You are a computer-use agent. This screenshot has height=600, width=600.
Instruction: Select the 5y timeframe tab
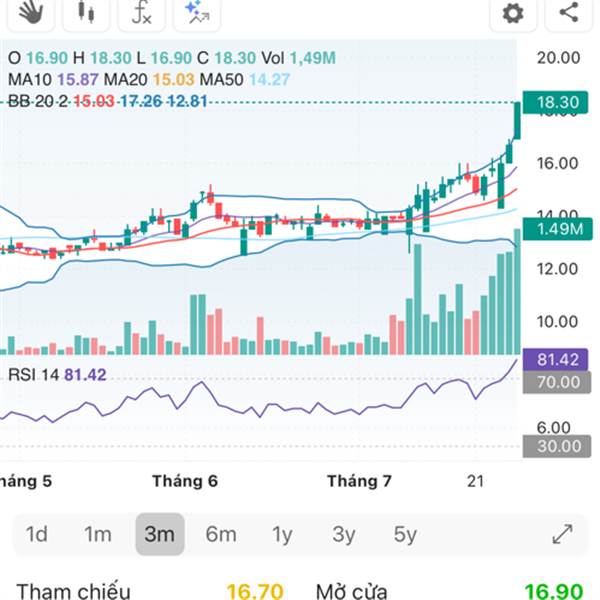click(405, 534)
